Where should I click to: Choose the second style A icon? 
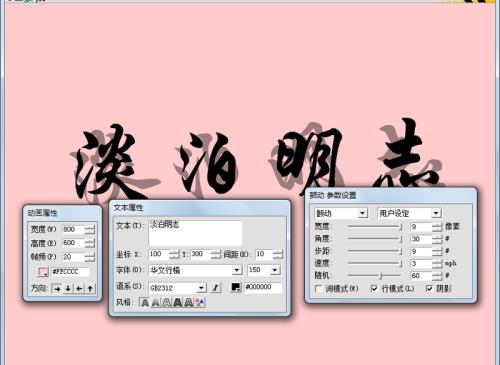tap(156, 303)
